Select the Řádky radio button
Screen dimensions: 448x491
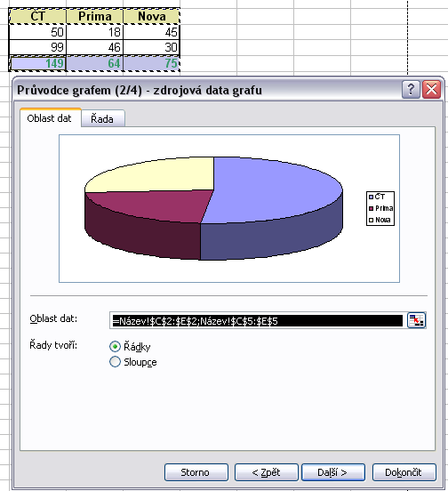(x=115, y=346)
